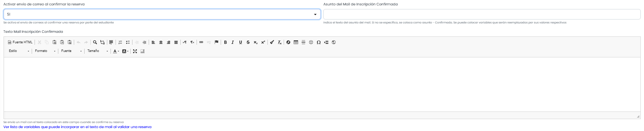Click the Paste clipboard icon
644x131 pixels.
[x=54, y=42]
